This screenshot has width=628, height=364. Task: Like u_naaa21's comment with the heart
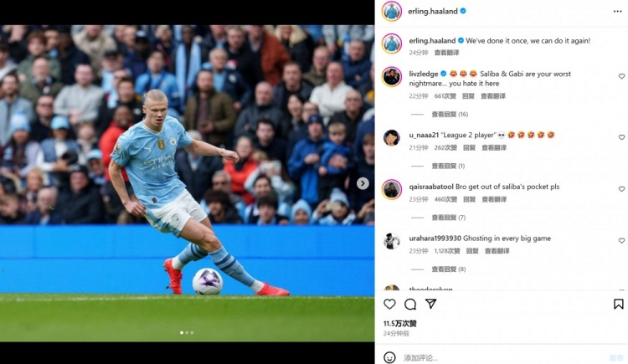point(621,137)
